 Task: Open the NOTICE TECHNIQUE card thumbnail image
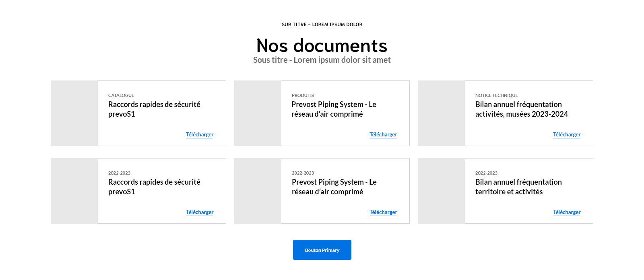(x=442, y=113)
